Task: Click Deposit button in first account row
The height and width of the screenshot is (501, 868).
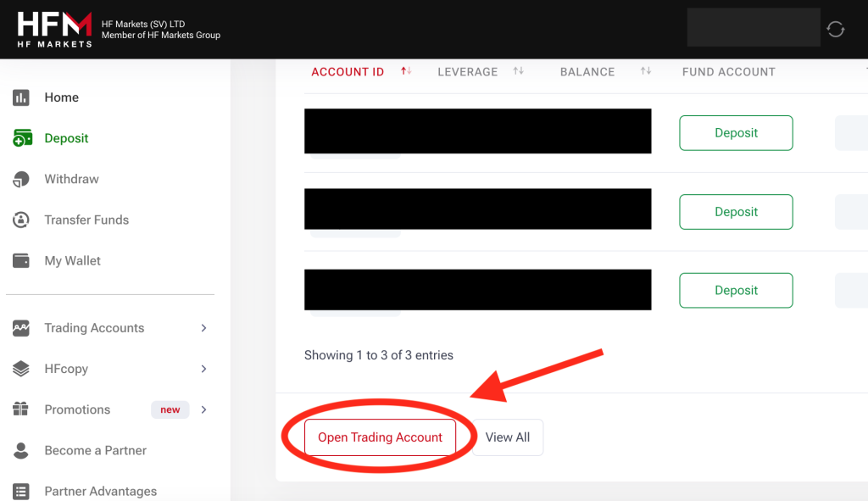Action: (736, 133)
